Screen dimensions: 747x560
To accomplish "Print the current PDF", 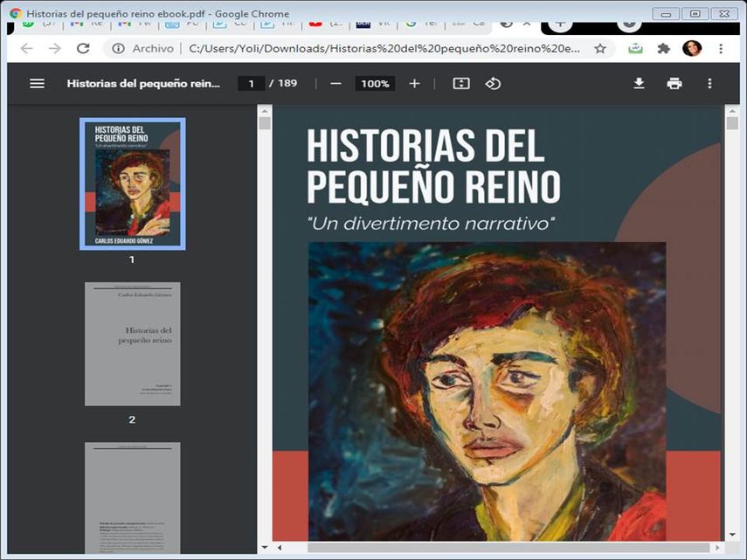I will (674, 83).
